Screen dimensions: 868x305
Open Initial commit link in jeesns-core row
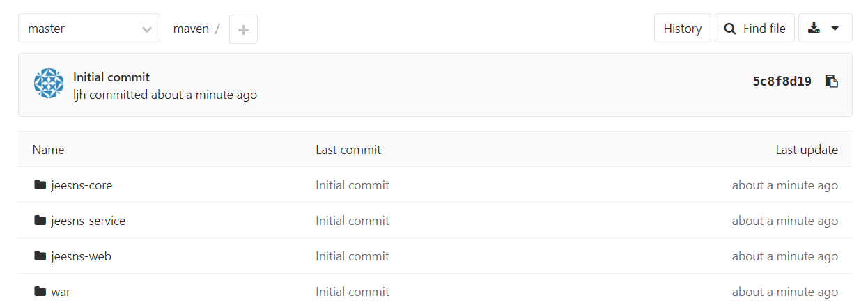click(352, 185)
